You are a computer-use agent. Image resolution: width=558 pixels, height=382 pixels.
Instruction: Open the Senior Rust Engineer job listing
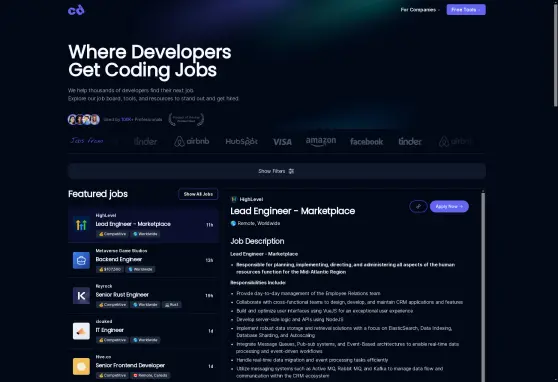pyautogui.click(x=143, y=295)
